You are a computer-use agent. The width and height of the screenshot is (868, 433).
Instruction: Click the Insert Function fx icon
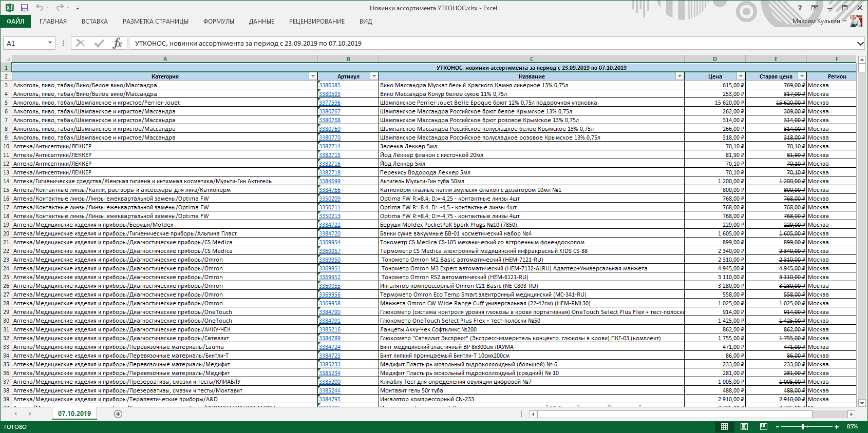click(117, 43)
